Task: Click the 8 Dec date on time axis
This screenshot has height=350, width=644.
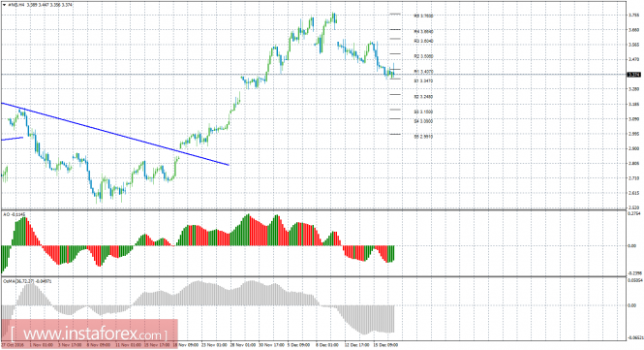Action: tap(327, 344)
